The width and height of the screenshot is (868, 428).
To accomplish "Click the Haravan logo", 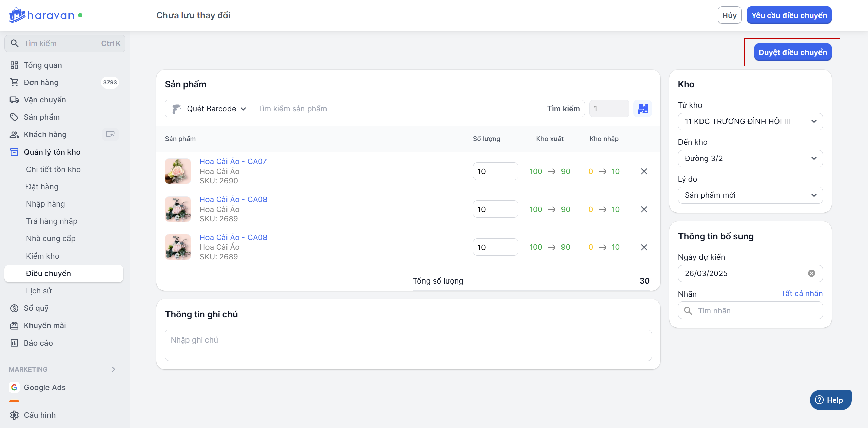I will [x=42, y=15].
